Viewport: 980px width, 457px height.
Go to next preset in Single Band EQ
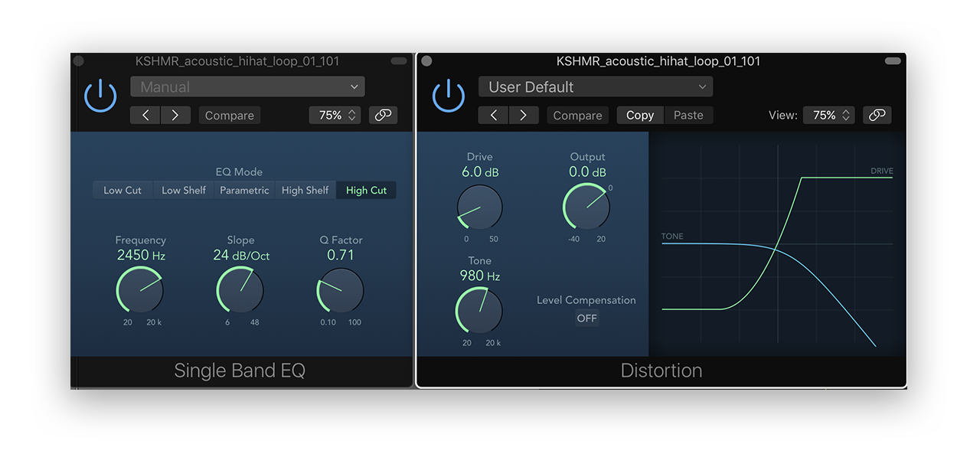(x=175, y=116)
